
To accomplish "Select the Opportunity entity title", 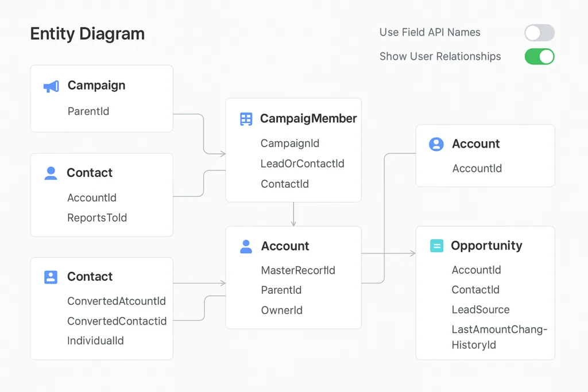I will coord(486,246).
